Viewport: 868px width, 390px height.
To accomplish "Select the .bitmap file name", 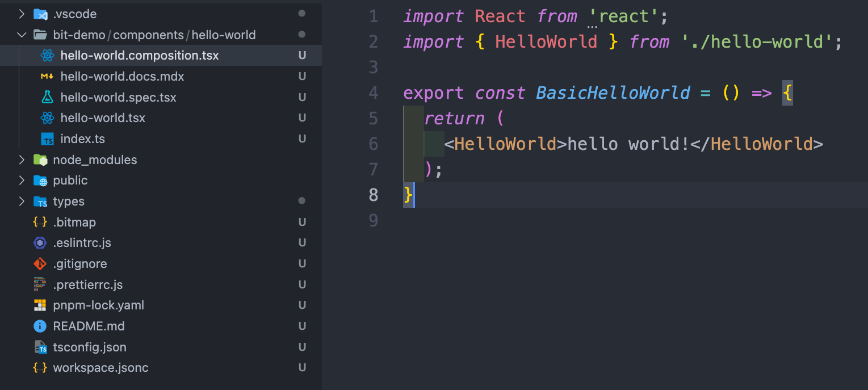I will [74, 222].
